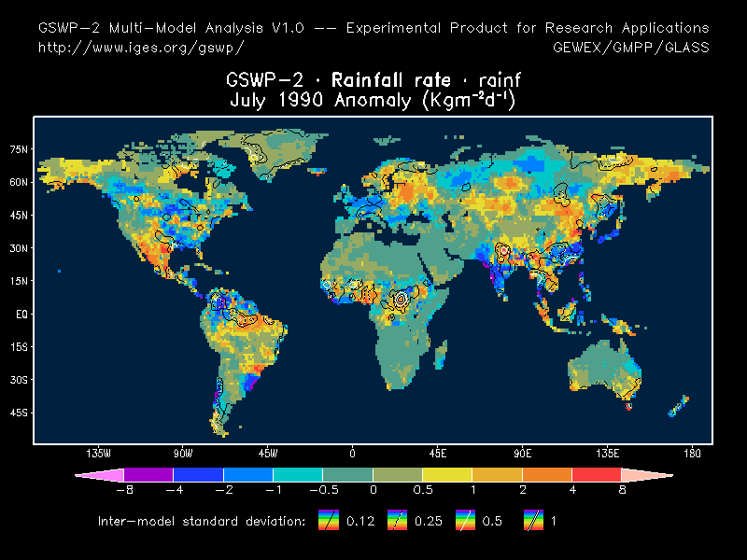Click the 45S latitude label

pyautogui.click(x=19, y=413)
